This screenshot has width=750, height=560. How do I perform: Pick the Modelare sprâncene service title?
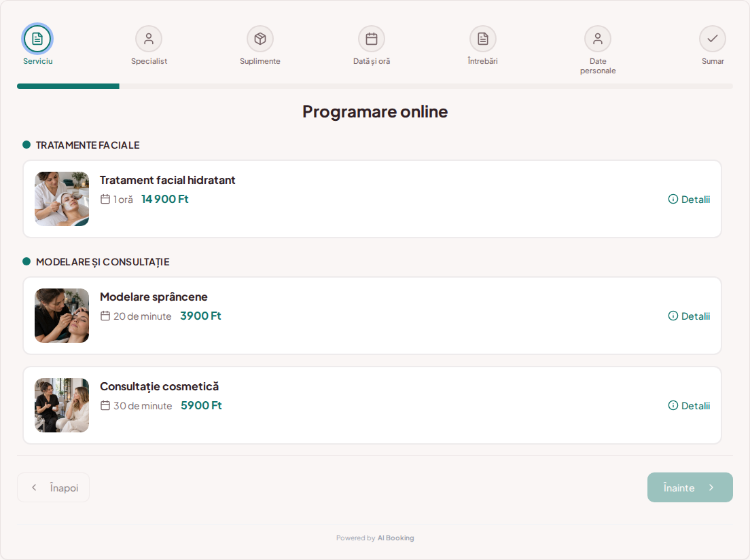click(x=154, y=297)
